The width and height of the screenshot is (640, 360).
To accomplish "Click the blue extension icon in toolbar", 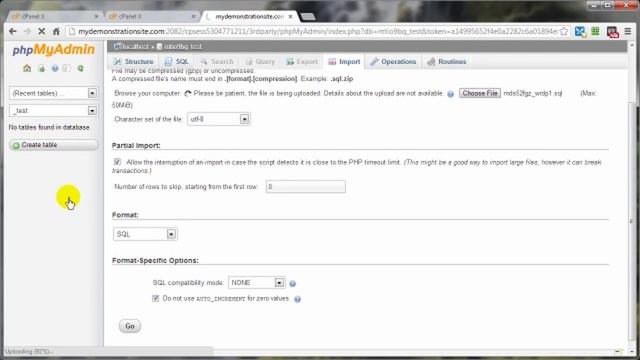I will click(x=580, y=32).
